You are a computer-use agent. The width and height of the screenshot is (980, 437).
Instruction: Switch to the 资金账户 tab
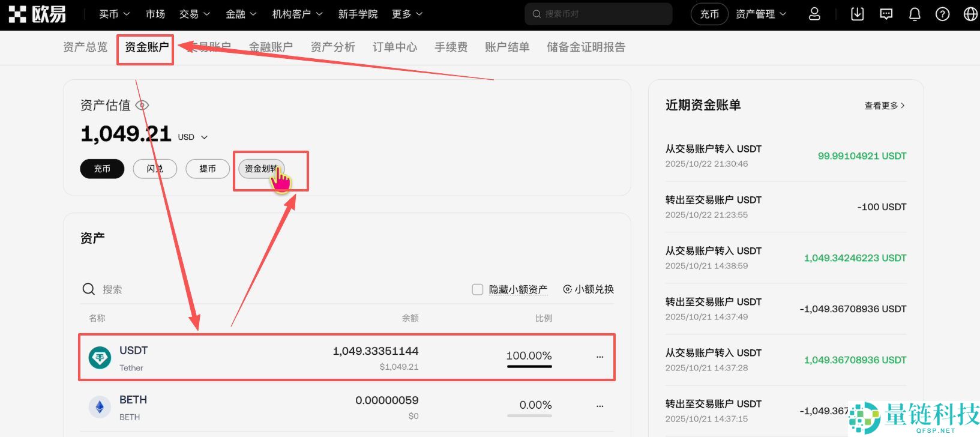coord(146,47)
